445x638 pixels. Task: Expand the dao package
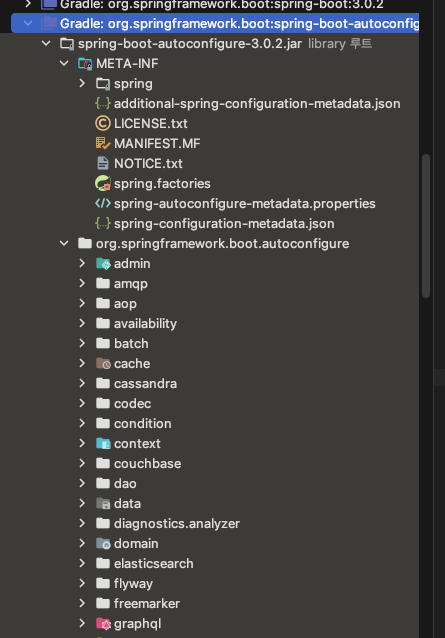point(82,483)
